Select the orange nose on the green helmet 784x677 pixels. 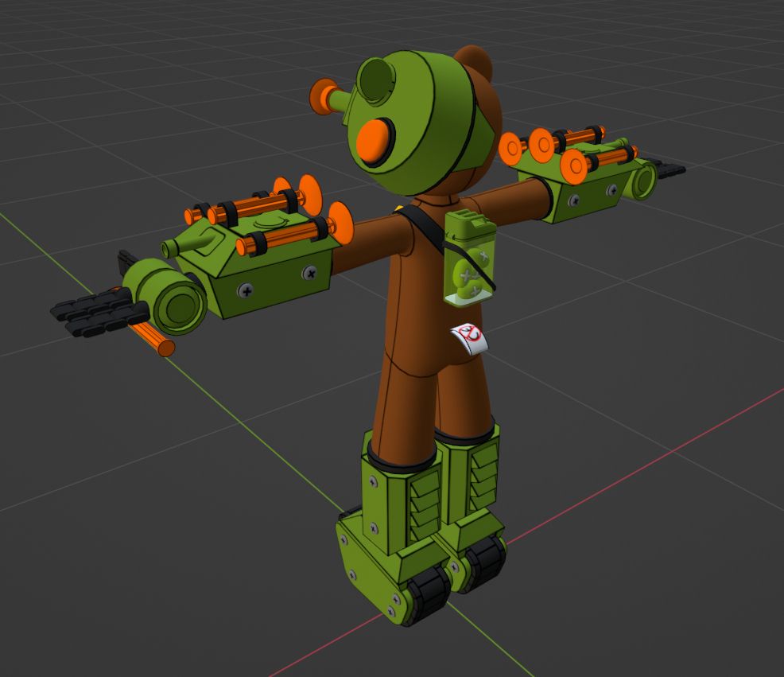pyautogui.click(x=374, y=142)
